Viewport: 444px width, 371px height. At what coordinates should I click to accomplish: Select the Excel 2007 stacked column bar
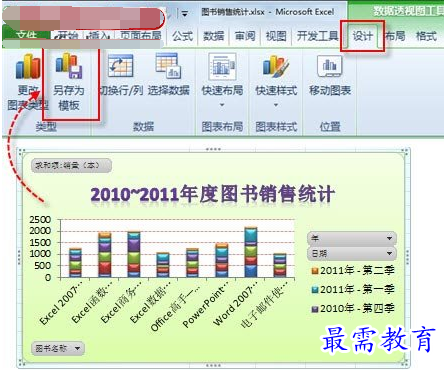click(75, 263)
